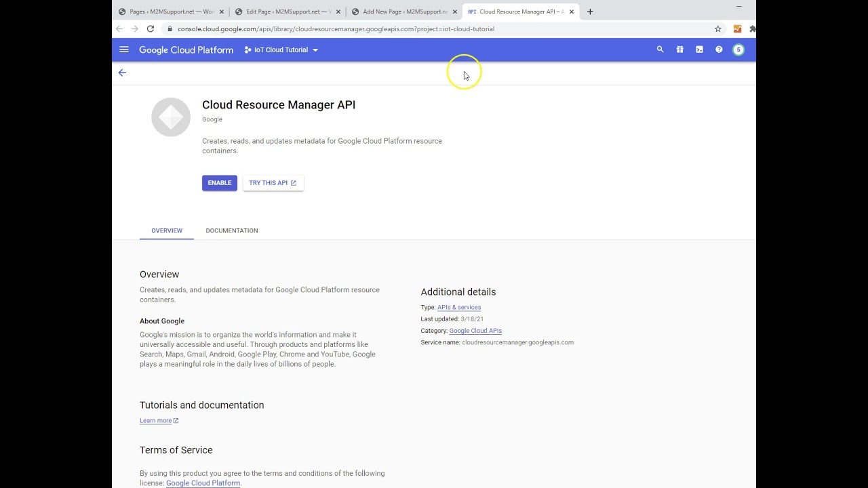Viewport: 868px width, 488px height.
Task: Switch to the OVERVIEW tab
Action: coord(167,230)
